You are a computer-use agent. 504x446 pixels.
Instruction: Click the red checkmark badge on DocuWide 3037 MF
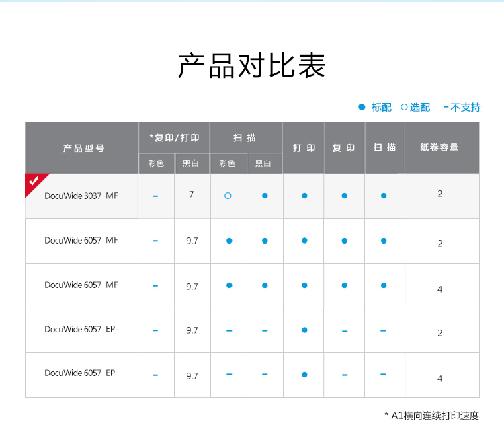click(x=34, y=183)
